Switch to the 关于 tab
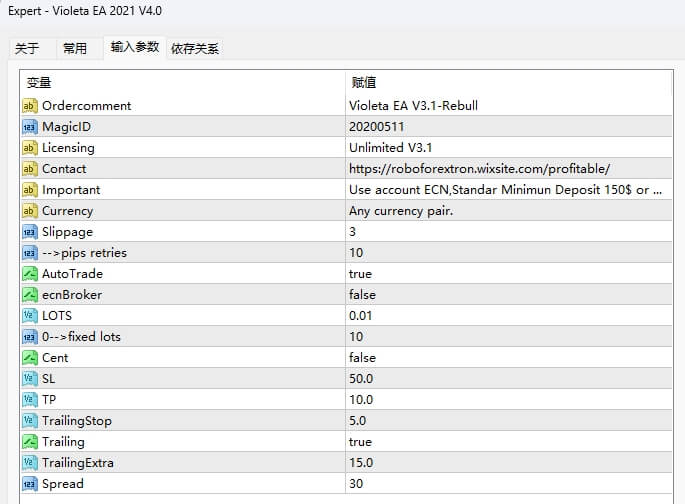 tap(28, 48)
